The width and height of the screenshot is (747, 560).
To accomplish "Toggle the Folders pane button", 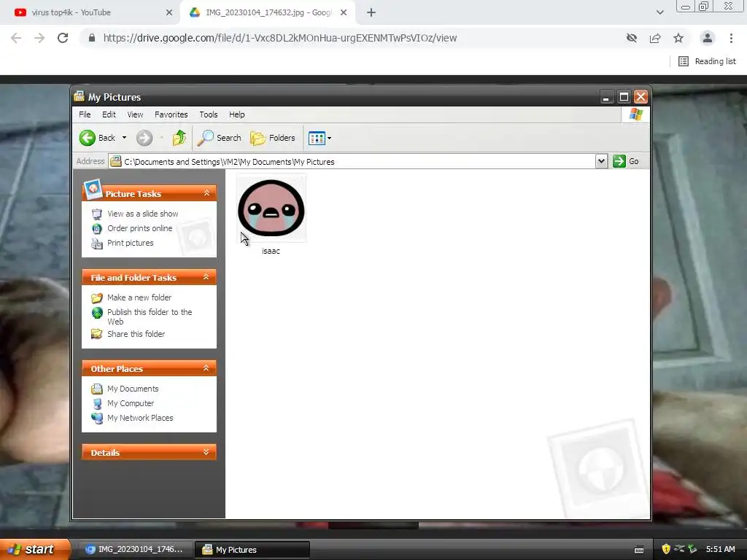I will tap(273, 138).
